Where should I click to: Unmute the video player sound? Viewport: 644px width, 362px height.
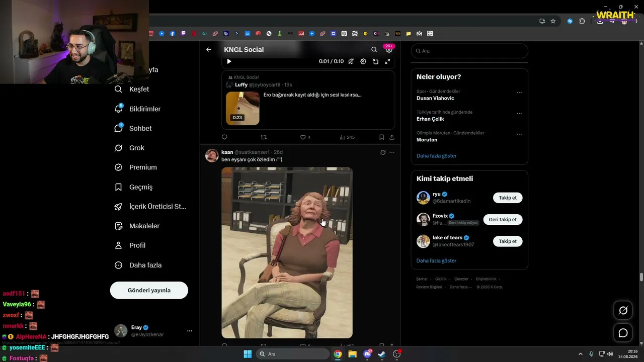[x=351, y=61]
